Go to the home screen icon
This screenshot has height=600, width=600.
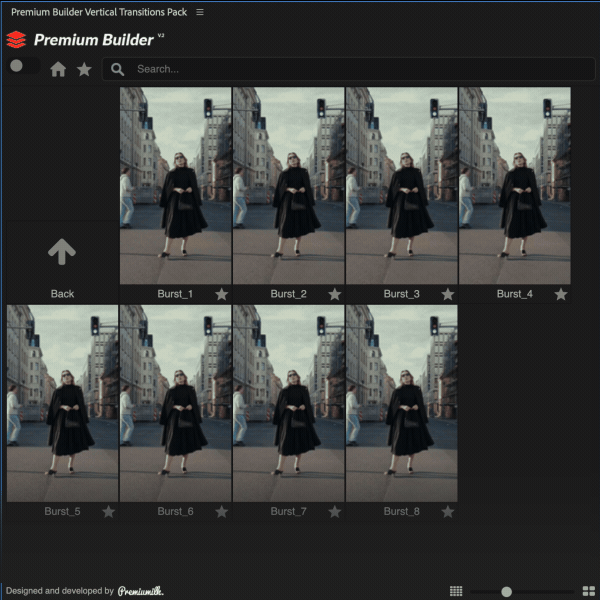point(58,69)
